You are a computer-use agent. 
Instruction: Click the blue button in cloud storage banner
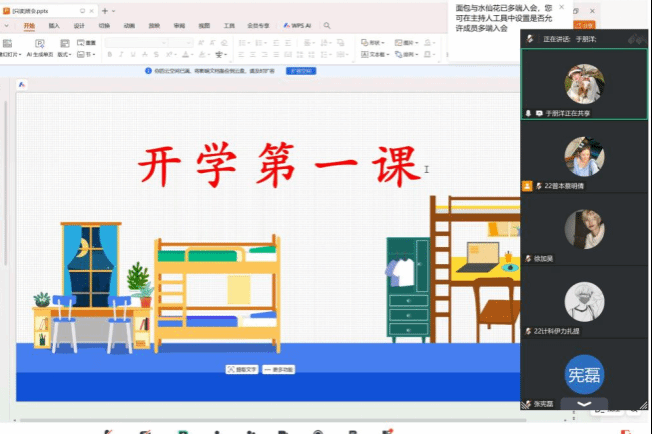pyautogui.click(x=301, y=72)
